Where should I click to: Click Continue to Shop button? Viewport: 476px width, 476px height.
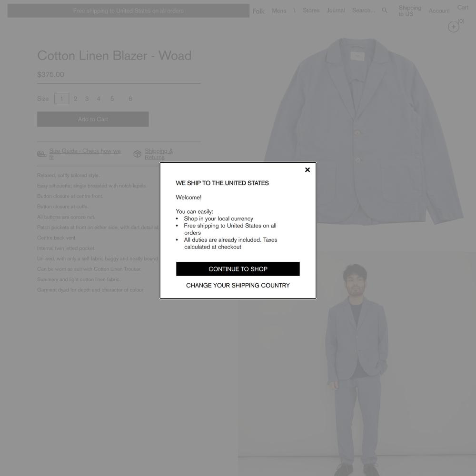(238, 269)
